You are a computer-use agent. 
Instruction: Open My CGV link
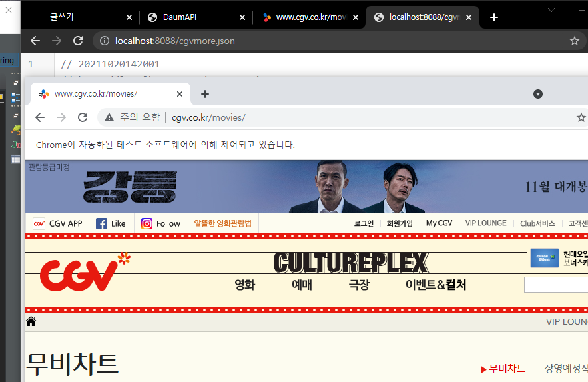coord(439,223)
